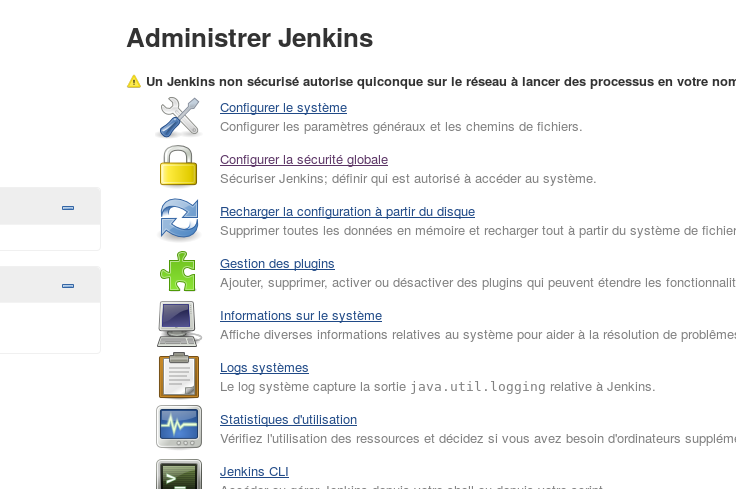Open the Logs systèmes link
Viewport: 736px width, 489px height.
tap(264, 368)
